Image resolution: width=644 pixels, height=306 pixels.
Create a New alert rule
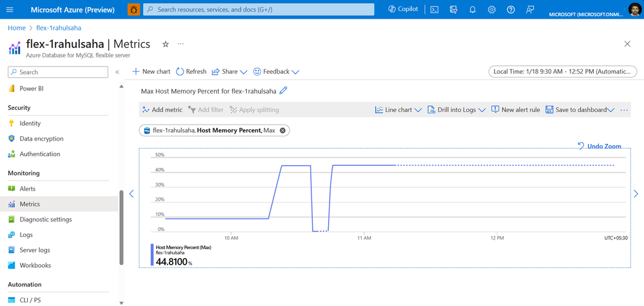[x=516, y=110]
